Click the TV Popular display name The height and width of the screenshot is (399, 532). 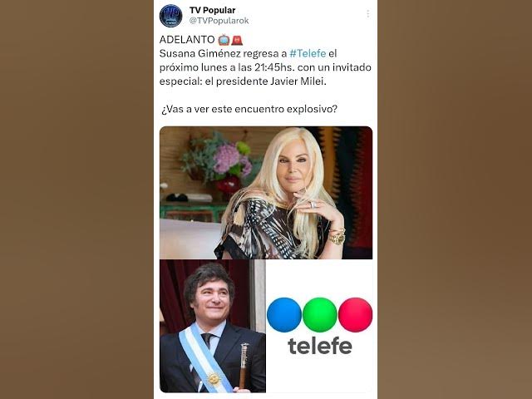213,10
